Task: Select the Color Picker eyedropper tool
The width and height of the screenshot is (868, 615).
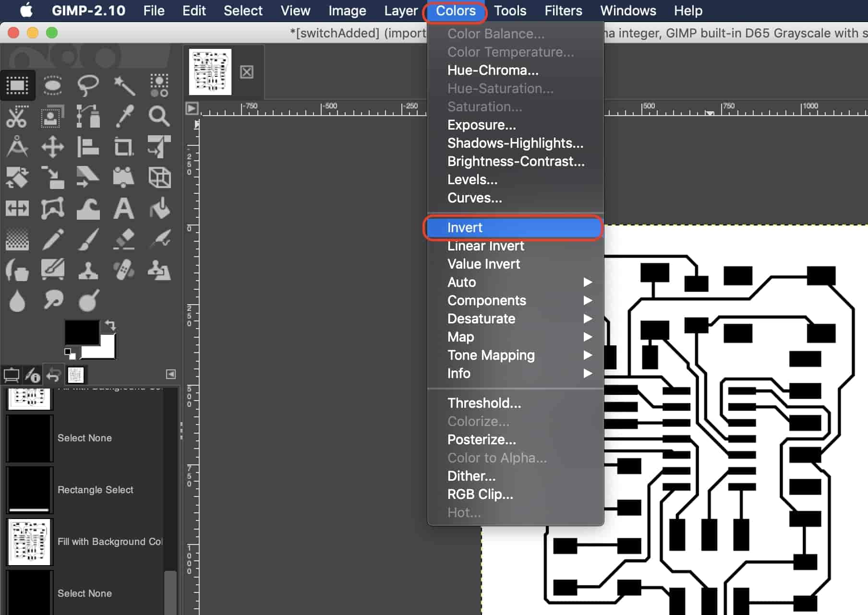Action: coord(124,116)
